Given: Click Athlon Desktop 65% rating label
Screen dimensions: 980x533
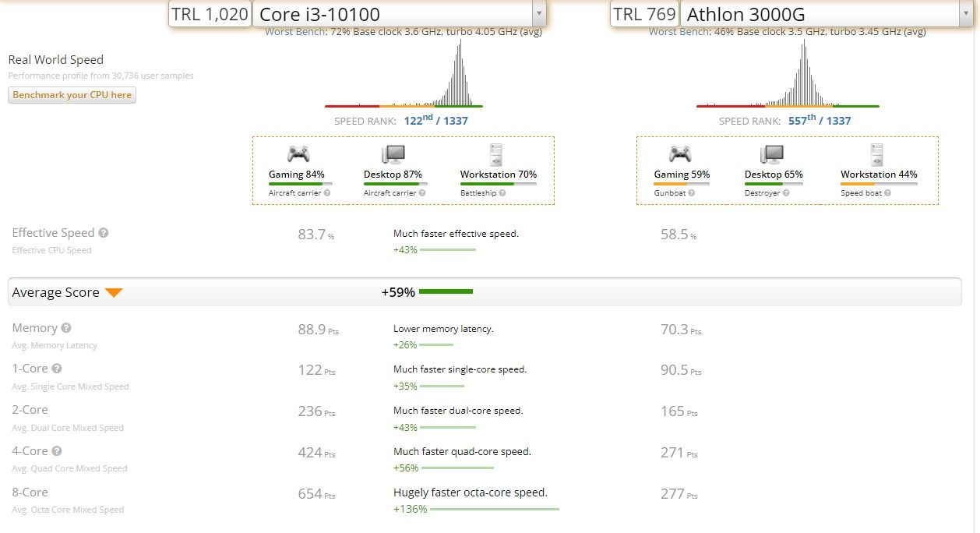Looking at the screenshot, I should [x=774, y=175].
